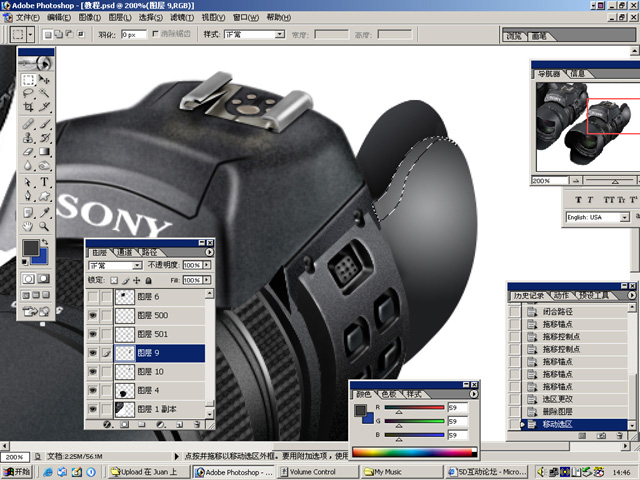Open the 样式 style dropdown in options bar

click(x=280, y=34)
